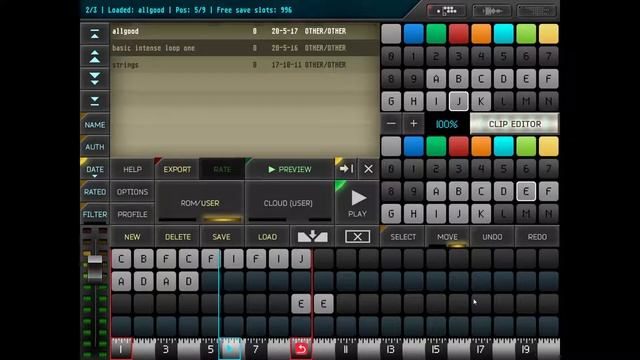Screen dimensions: 640x360
Task: Increase zoom with the plus button
Action: pos(413,124)
